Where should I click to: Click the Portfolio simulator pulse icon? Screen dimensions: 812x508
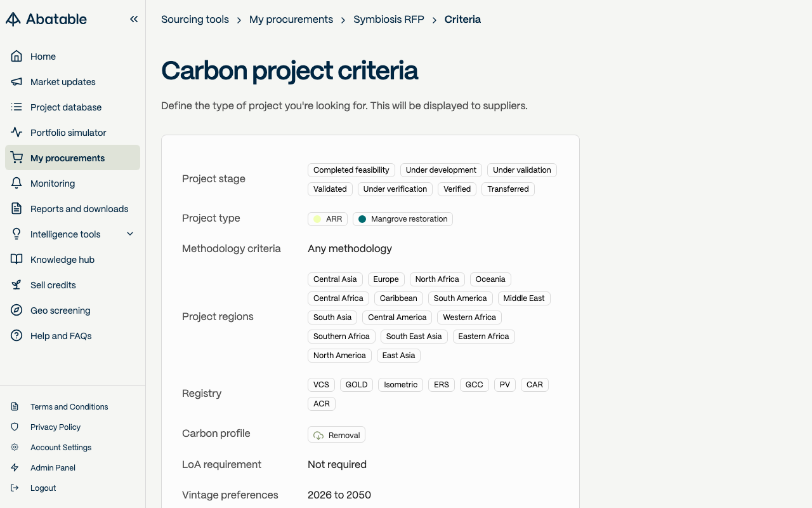click(x=16, y=133)
